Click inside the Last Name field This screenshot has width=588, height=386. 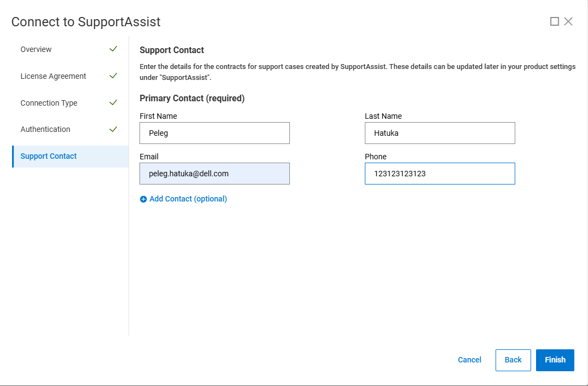tap(440, 133)
